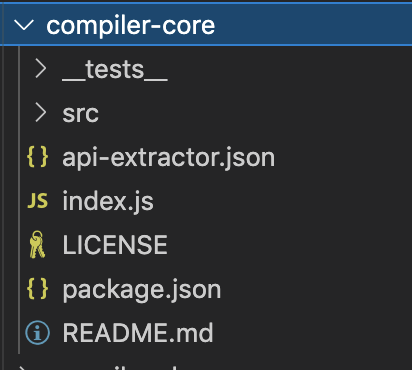The image size is (412, 370).
Task: Open the README.md file
Action: click(x=138, y=332)
